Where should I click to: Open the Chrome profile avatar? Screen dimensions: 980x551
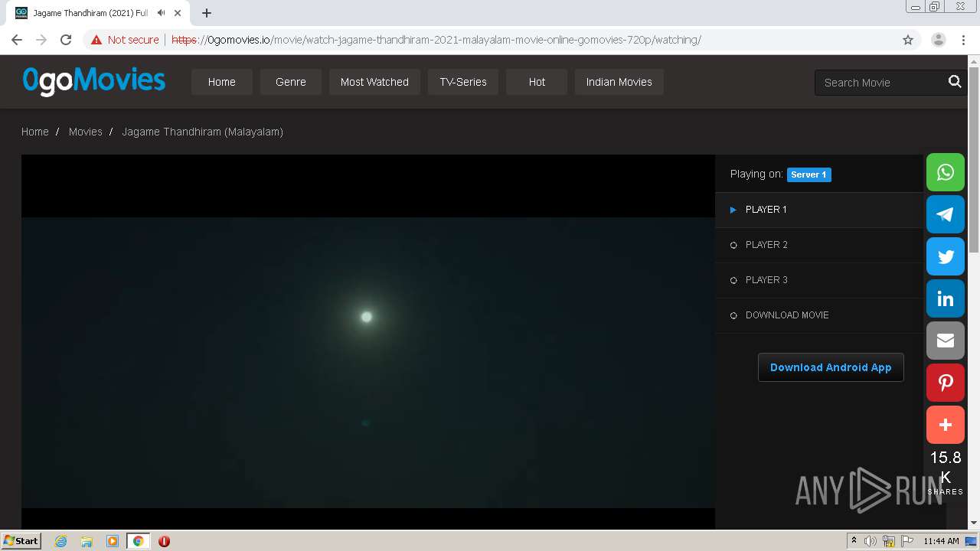tap(939, 40)
